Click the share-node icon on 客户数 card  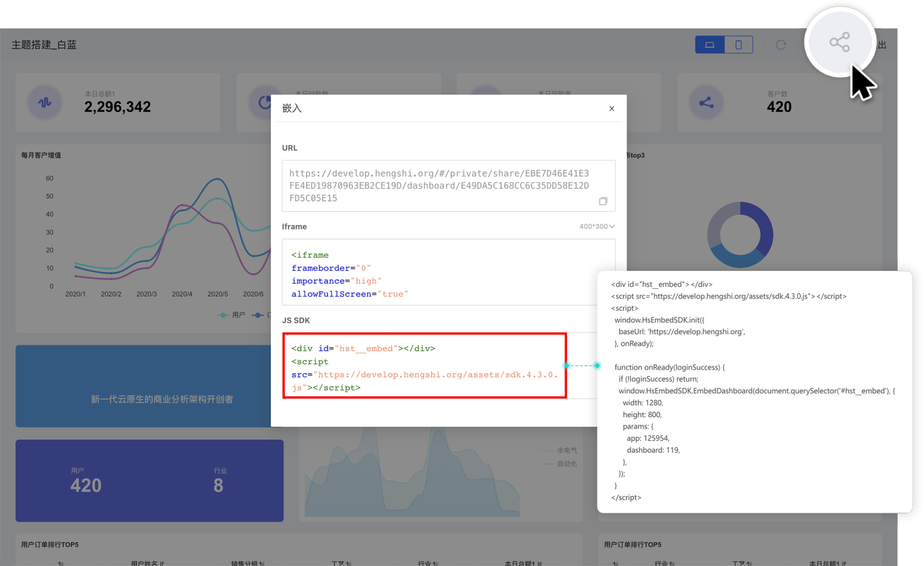click(x=706, y=102)
